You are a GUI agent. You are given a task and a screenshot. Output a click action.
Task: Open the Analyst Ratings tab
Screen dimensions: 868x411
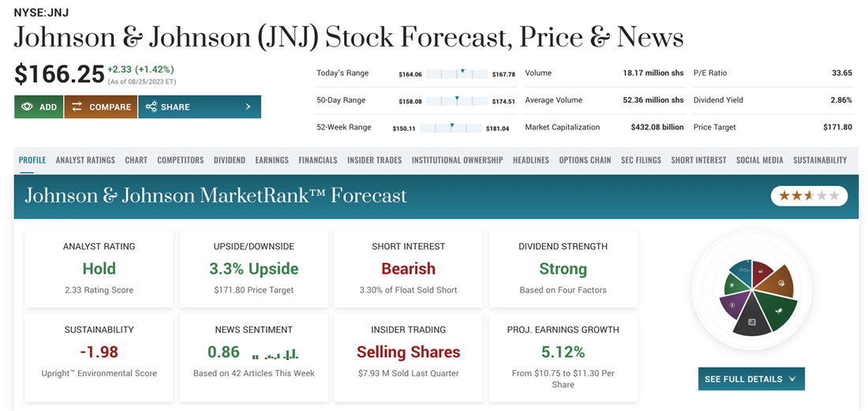(x=85, y=160)
